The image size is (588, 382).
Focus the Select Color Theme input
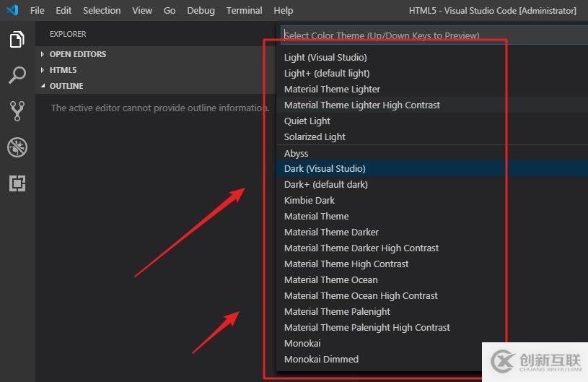434,35
